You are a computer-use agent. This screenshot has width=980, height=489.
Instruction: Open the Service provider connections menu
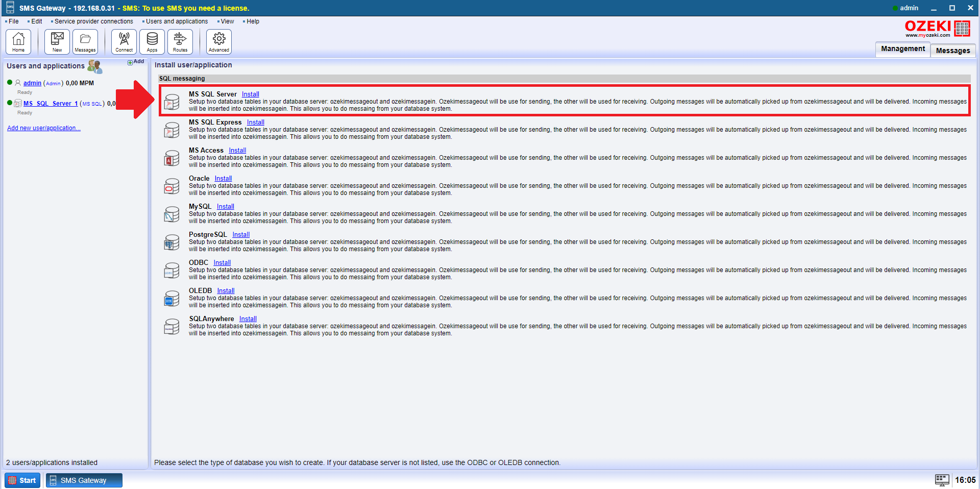94,21
